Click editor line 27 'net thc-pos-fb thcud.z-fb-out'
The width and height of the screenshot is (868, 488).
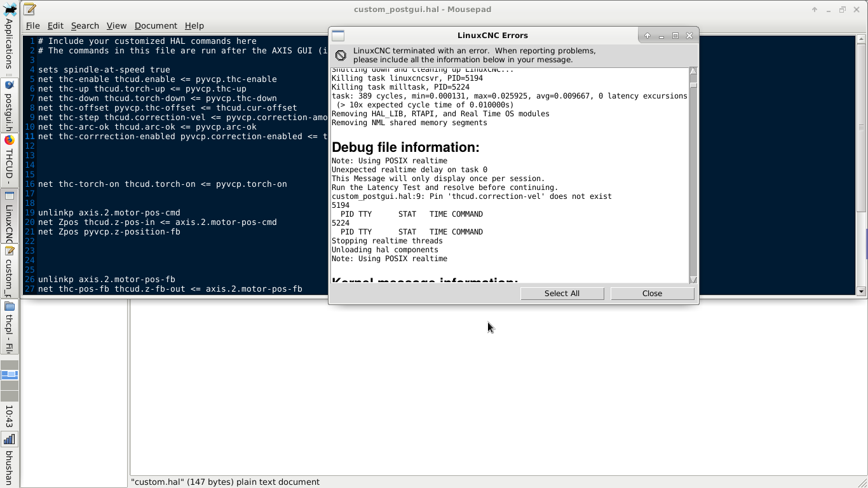click(170, 289)
